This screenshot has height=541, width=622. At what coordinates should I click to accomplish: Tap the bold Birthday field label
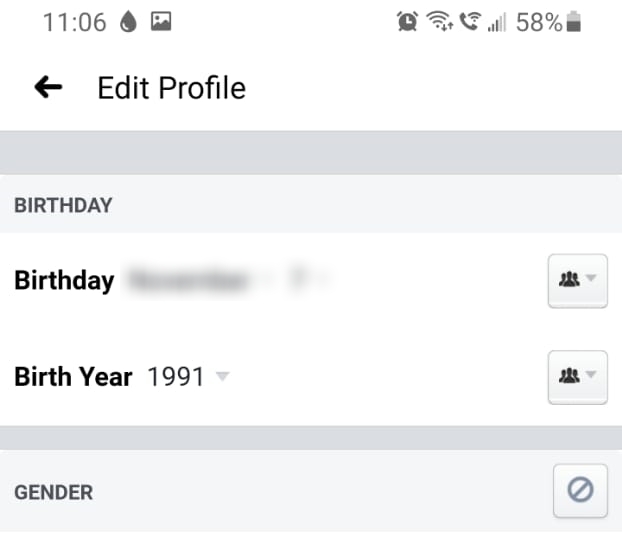pyautogui.click(x=64, y=281)
